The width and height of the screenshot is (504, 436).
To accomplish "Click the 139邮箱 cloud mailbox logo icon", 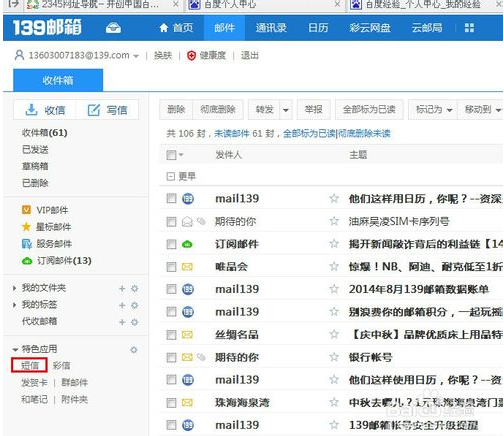I will (x=113, y=28).
